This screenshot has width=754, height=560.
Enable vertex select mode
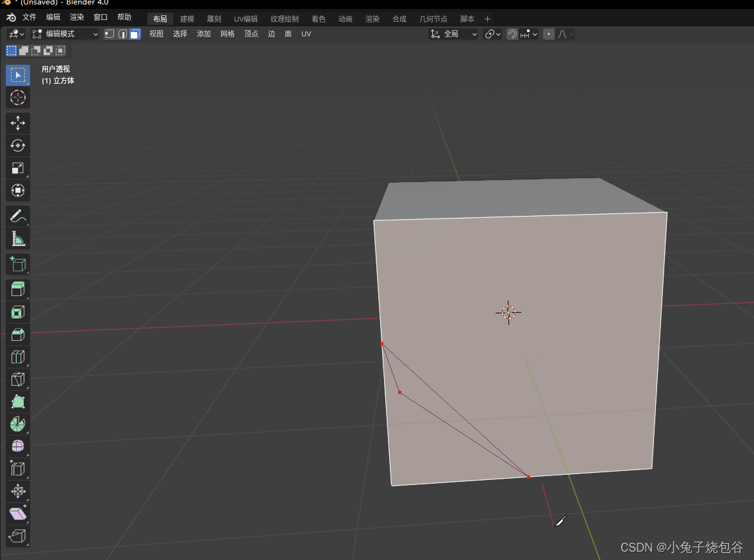(110, 34)
